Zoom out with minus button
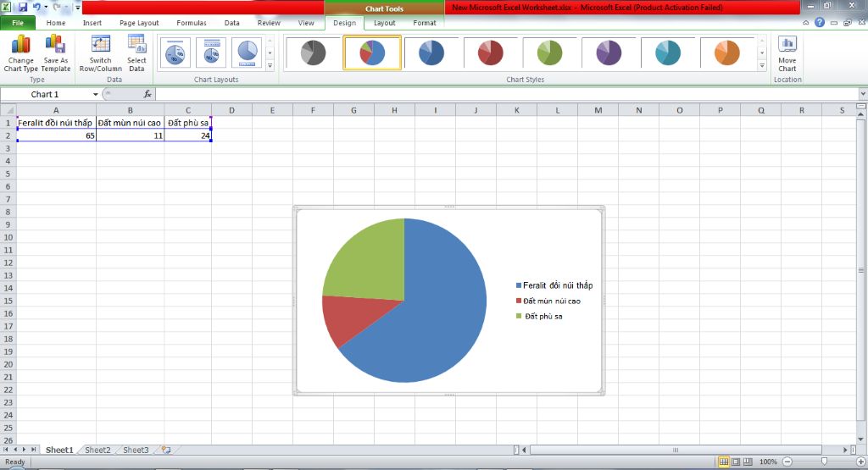Screen dimensions: 868x470 (787, 462)
